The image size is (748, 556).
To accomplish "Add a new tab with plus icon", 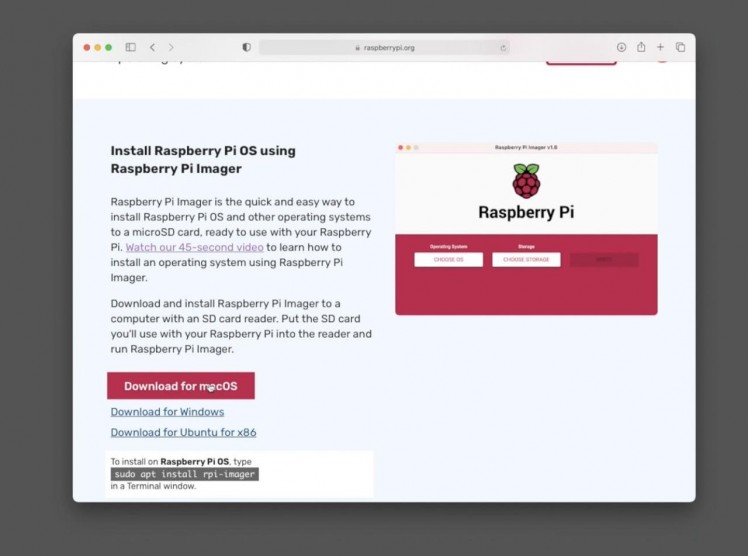I will coord(660,47).
